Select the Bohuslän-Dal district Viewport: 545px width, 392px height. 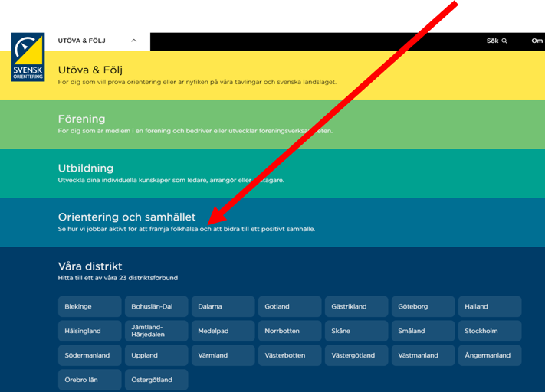156,306
